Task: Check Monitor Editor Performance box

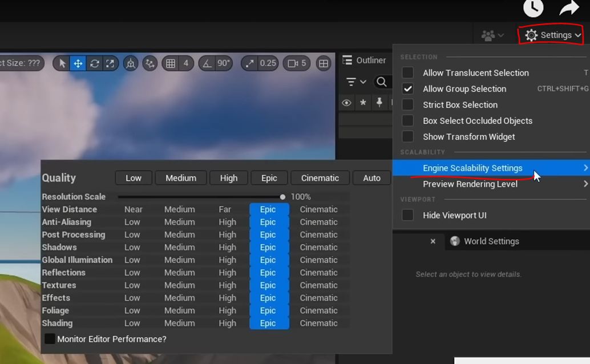Action: click(50, 339)
